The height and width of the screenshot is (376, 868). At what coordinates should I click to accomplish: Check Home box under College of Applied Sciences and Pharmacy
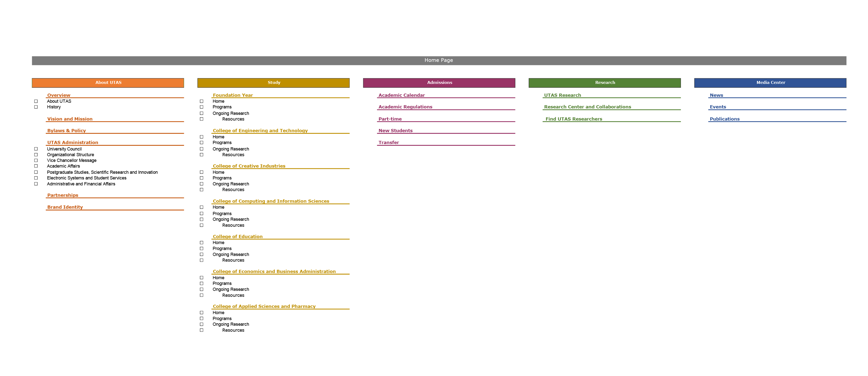[201, 313]
